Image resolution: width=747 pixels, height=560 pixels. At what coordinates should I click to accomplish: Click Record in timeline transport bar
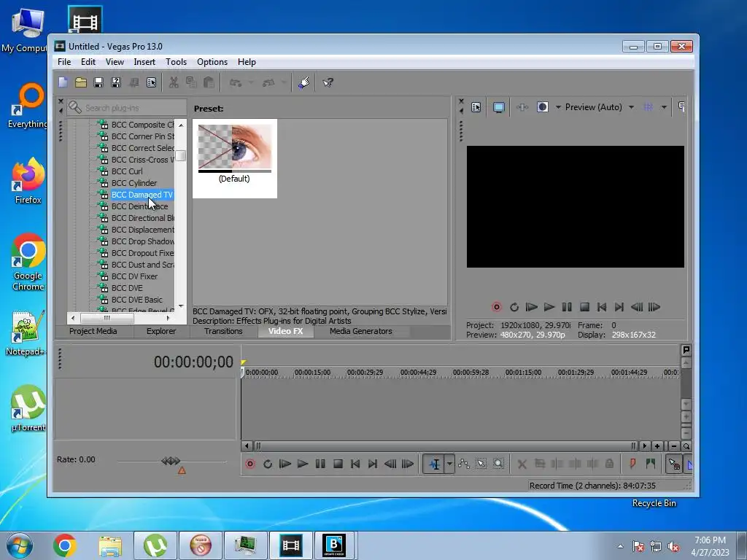coord(250,464)
